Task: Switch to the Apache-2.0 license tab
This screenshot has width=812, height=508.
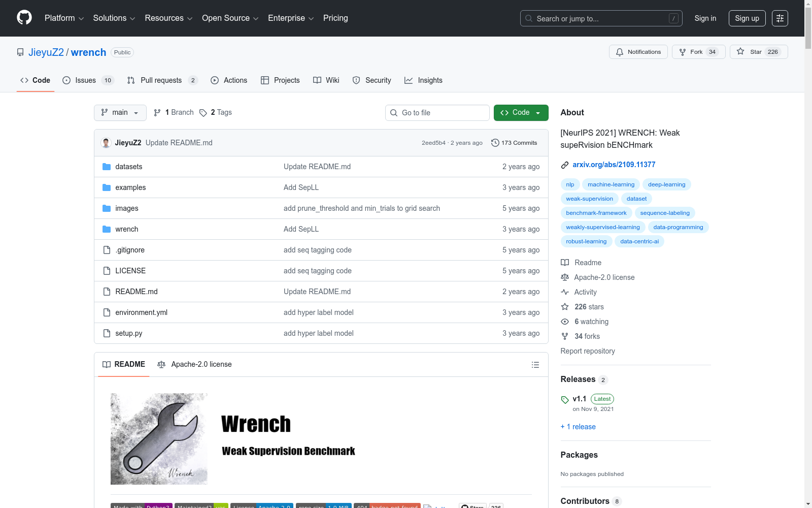Action: click(194, 364)
